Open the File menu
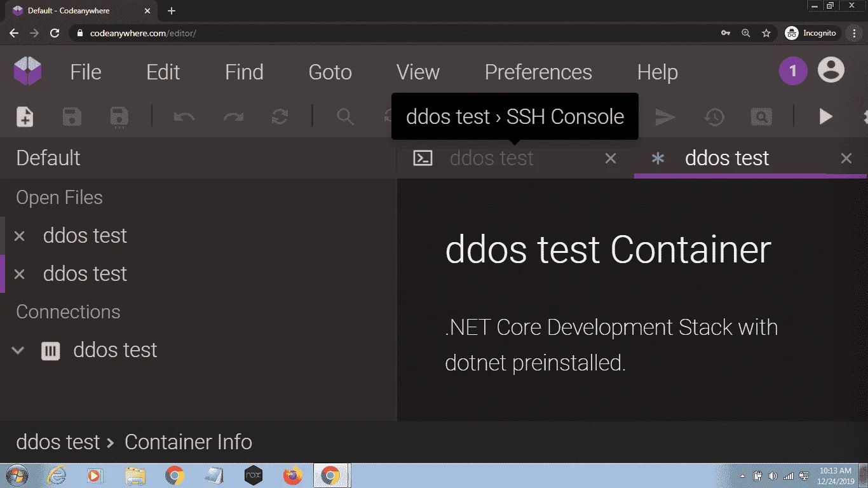 (x=86, y=72)
